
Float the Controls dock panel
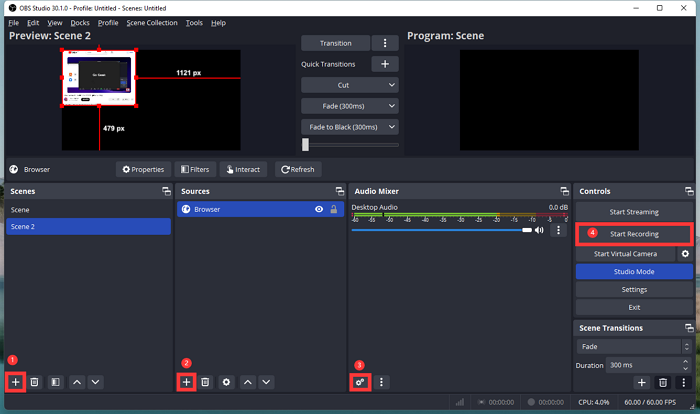tap(689, 191)
